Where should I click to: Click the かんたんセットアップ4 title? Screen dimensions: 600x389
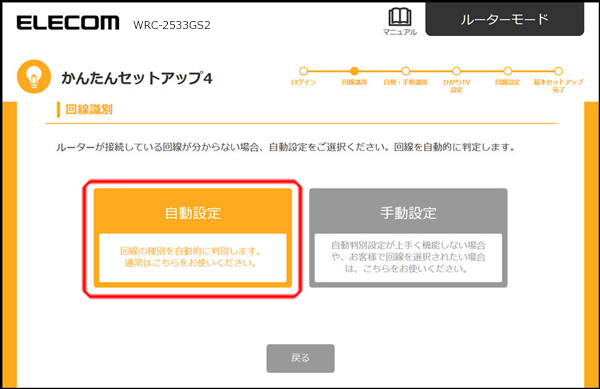(x=137, y=78)
